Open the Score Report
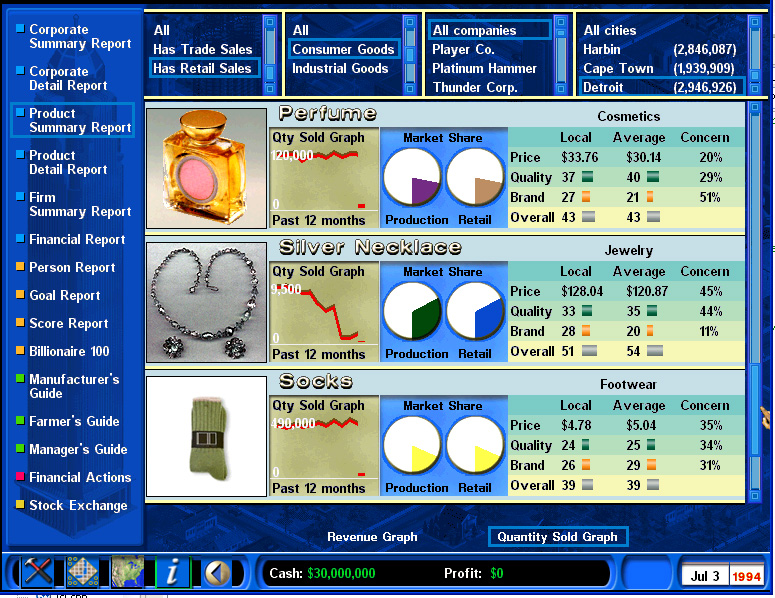The image size is (775, 598). (68, 323)
